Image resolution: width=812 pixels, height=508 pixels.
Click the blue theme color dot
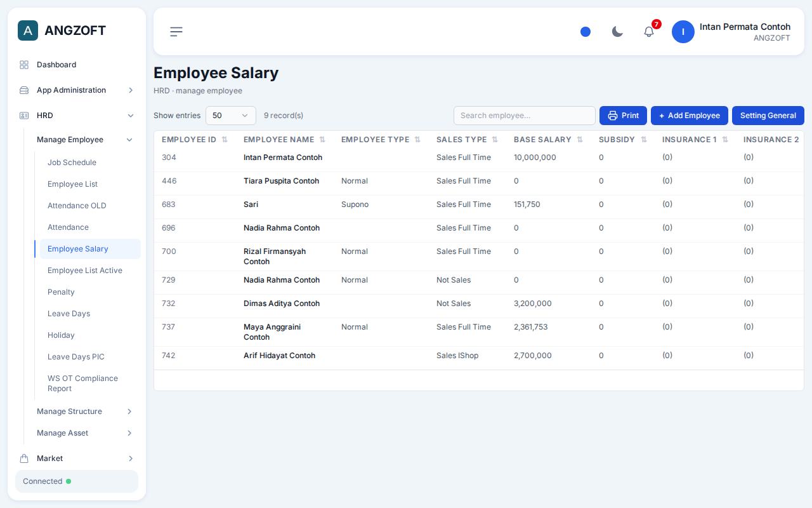[586, 32]
